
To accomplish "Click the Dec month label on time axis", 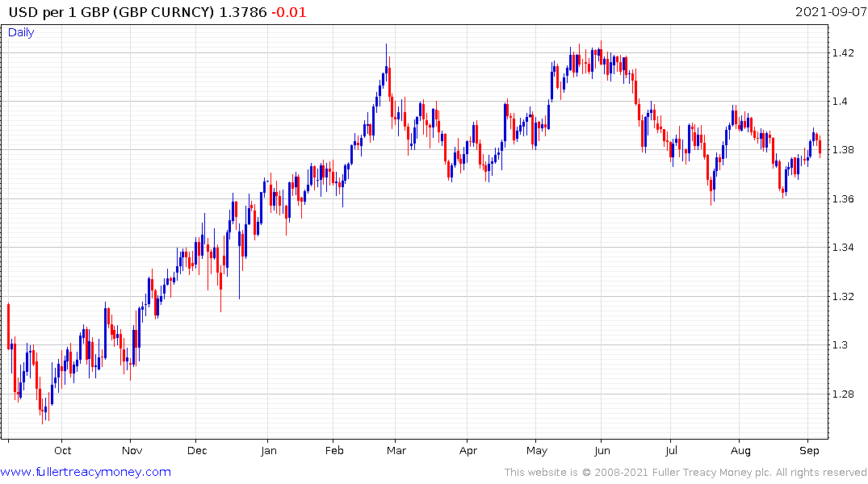I will 197,450.
